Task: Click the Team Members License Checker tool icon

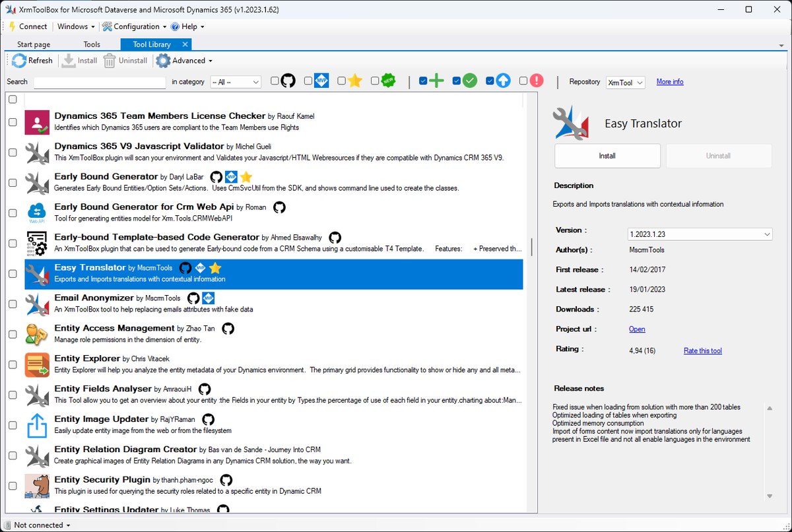Action: pos(38,122)
